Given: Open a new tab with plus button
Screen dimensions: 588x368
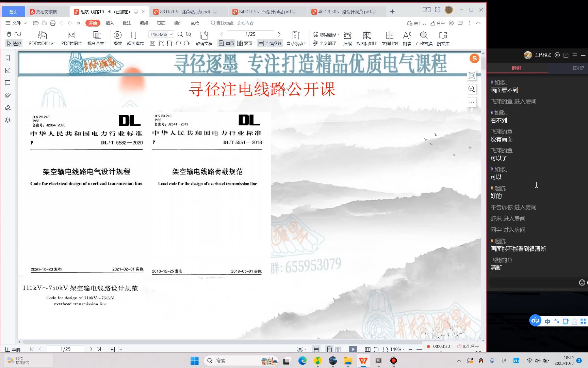Looking at the screenshot, I should 392,12.
